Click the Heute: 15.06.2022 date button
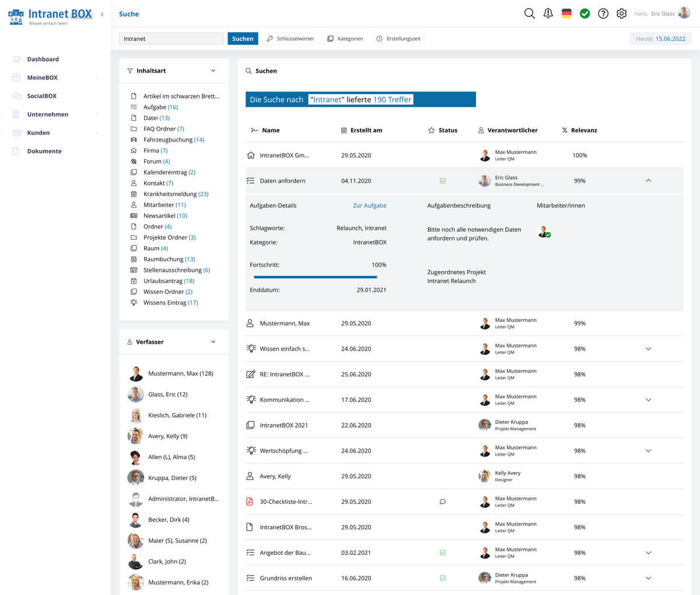Image resolution: width=700 pixels, height=595 pixels. pyautogui.click(x=660, y=38)
